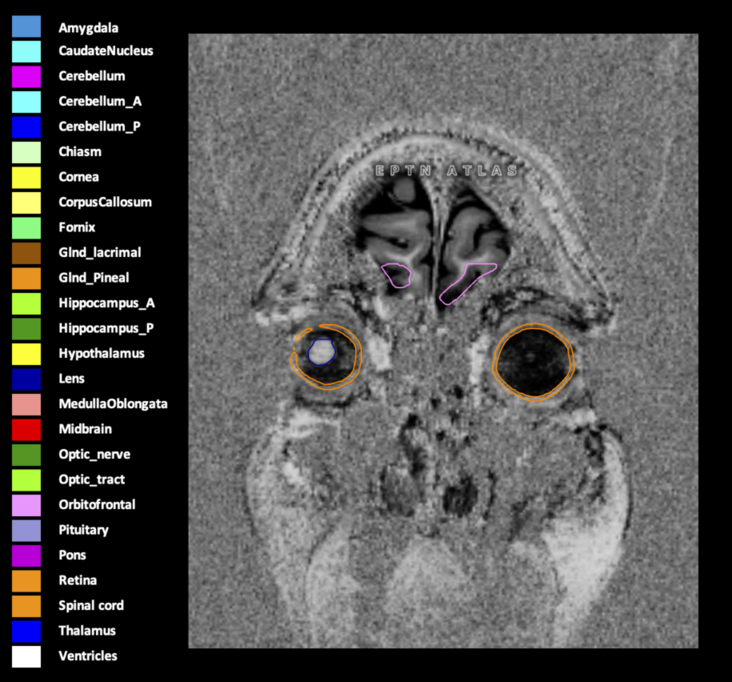Click the Chiasm pale green swatch

26,152
